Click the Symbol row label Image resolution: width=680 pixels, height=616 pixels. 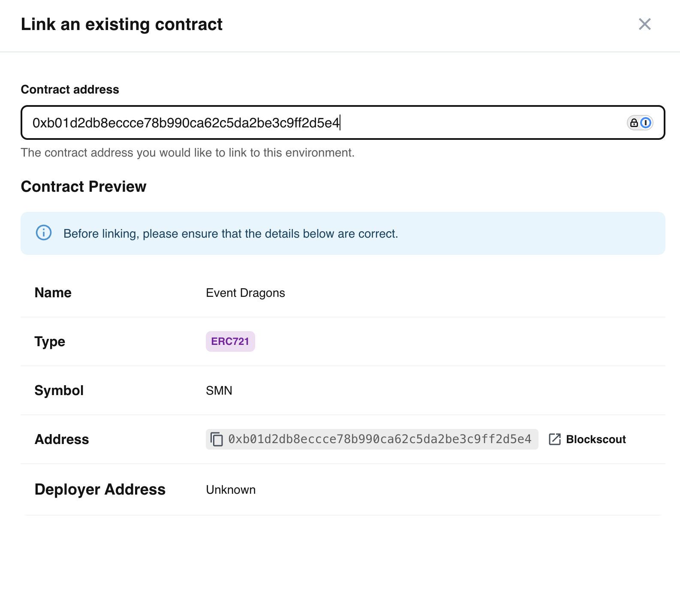click(59, 390)
